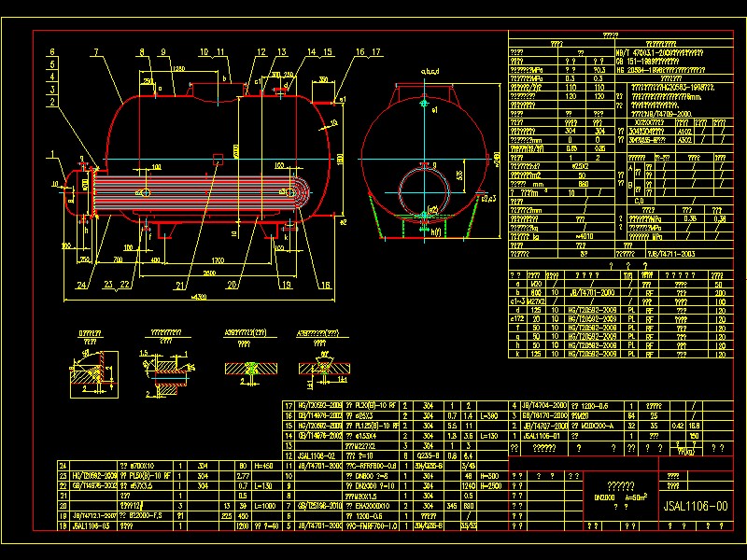Select the 304 material entry for part 10

pos(427,476)
